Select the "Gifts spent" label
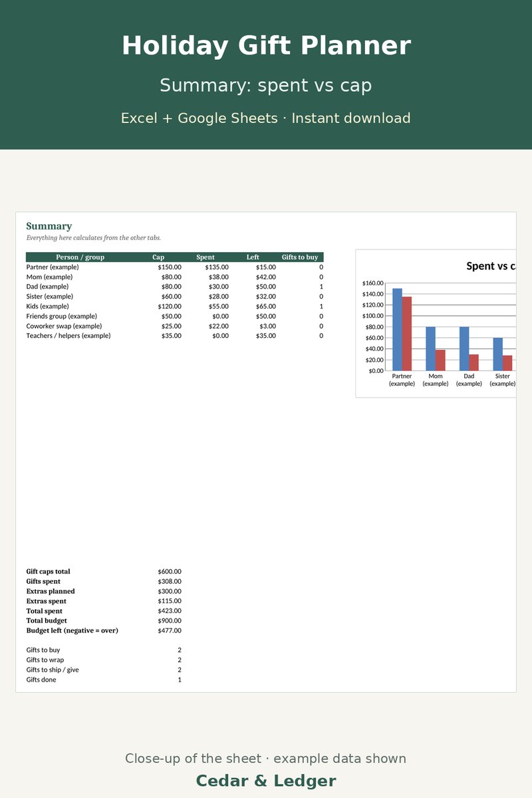This screenshot has width=532, height=798. click(x=43, y=581)
